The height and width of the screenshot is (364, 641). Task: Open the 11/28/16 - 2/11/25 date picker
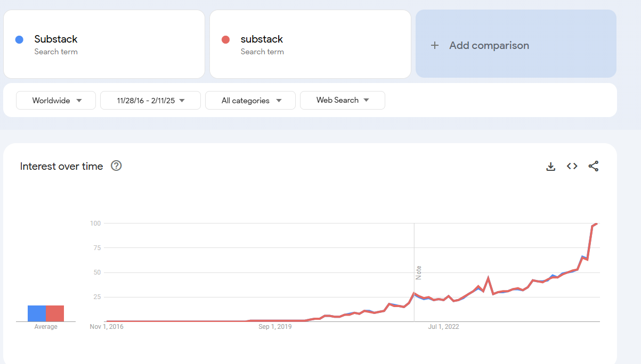(150, 100)
